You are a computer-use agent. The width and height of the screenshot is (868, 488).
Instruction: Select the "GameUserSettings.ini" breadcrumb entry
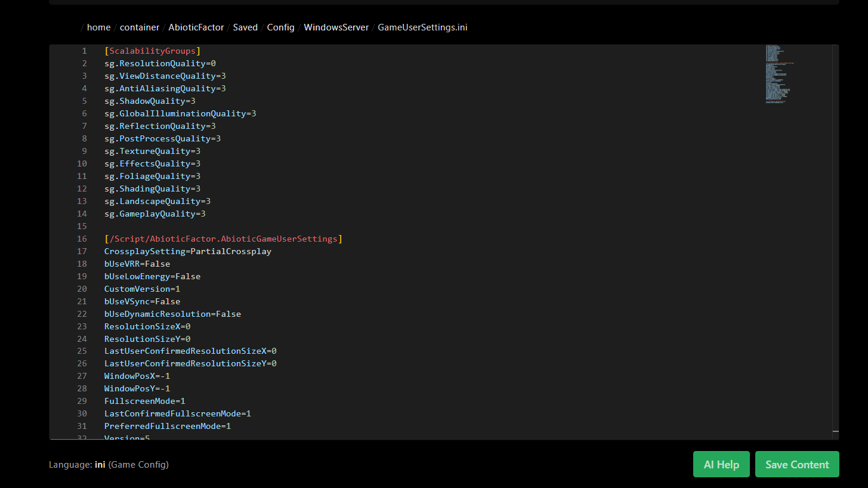[422, 27]
